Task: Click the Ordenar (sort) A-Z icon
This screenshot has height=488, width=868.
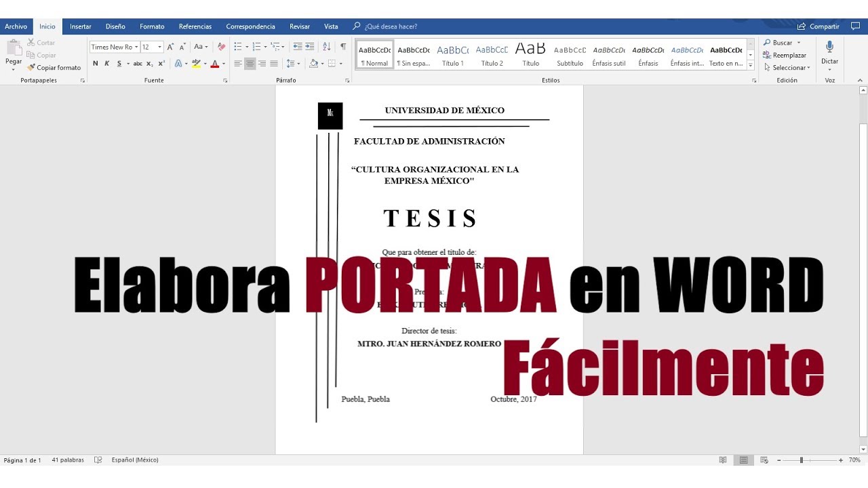Action: point(327,46)
